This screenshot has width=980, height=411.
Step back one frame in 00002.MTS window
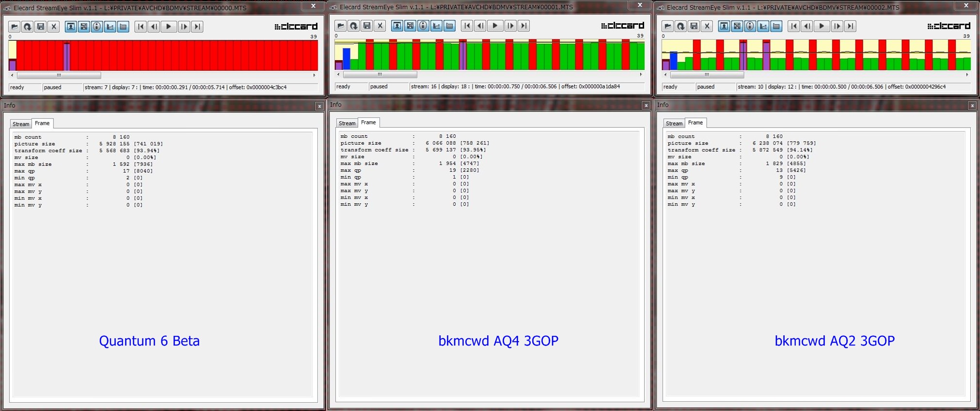click(x=807, y=26)
